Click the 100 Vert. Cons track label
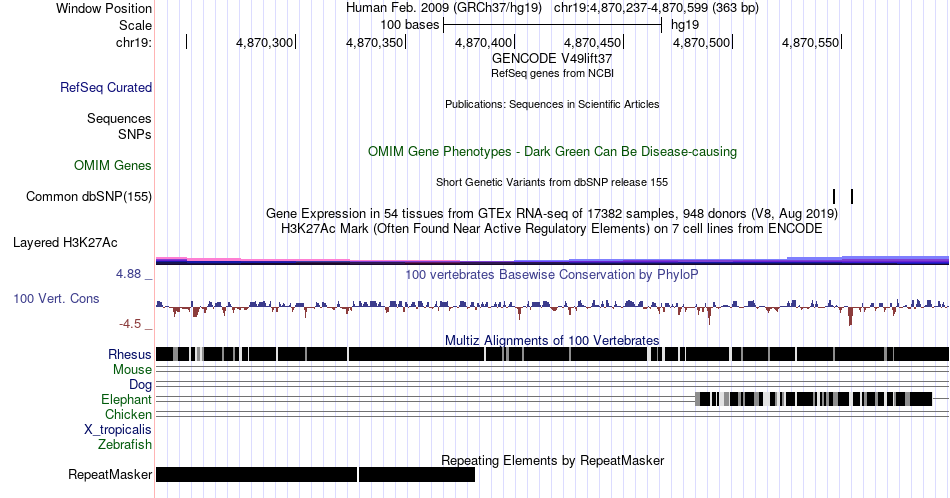The image size is (950, 498). [56, 298]
